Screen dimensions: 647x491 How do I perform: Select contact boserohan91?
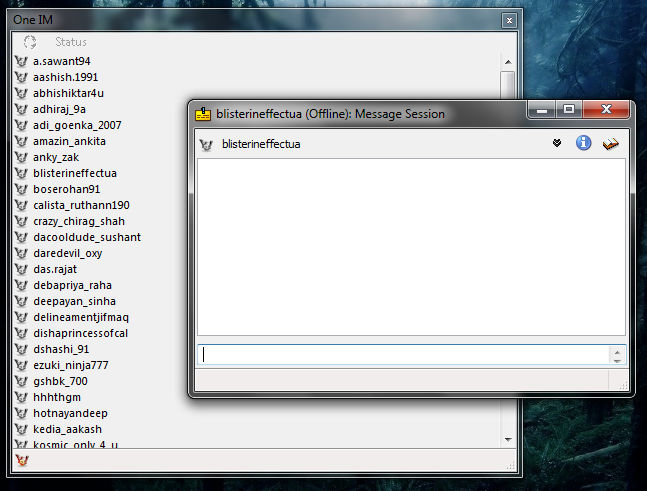(x=66, y=189)
